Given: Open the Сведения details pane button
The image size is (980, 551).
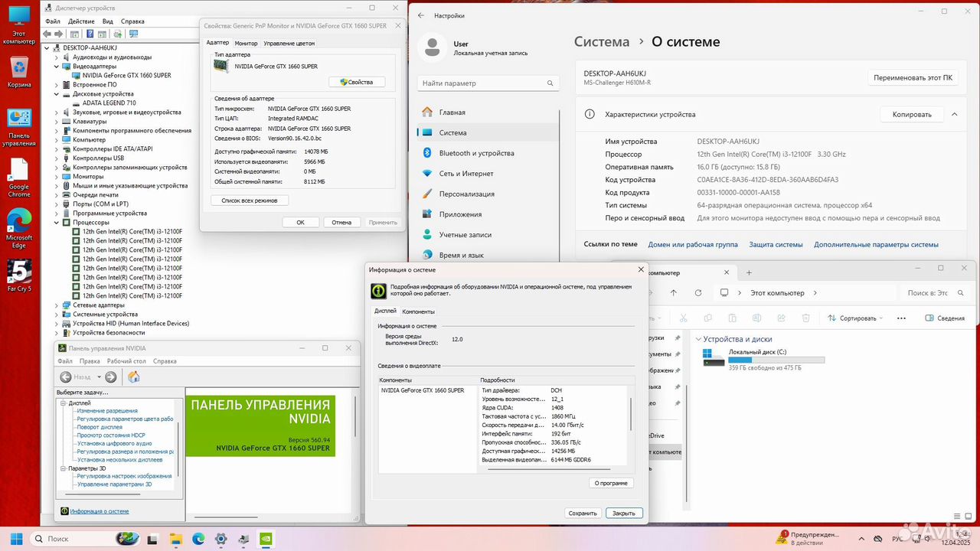Looking at the screenshot, I should coord(946,318).
